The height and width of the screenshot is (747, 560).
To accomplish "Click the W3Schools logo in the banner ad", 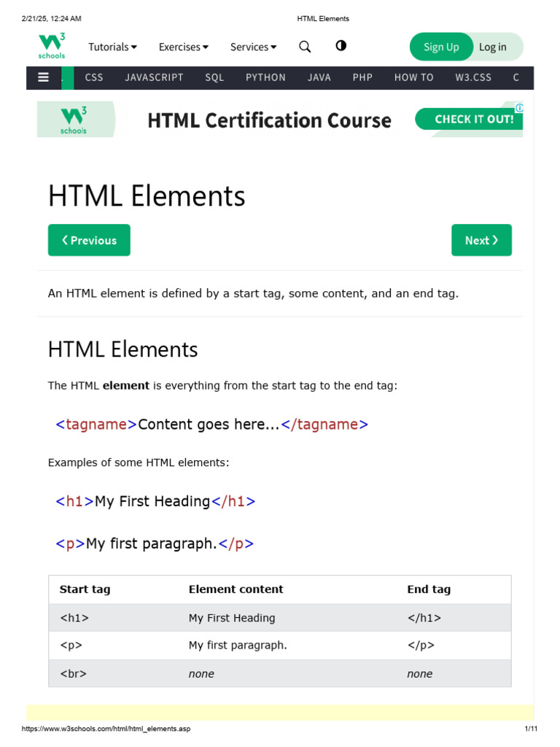I will pos(74,120).
